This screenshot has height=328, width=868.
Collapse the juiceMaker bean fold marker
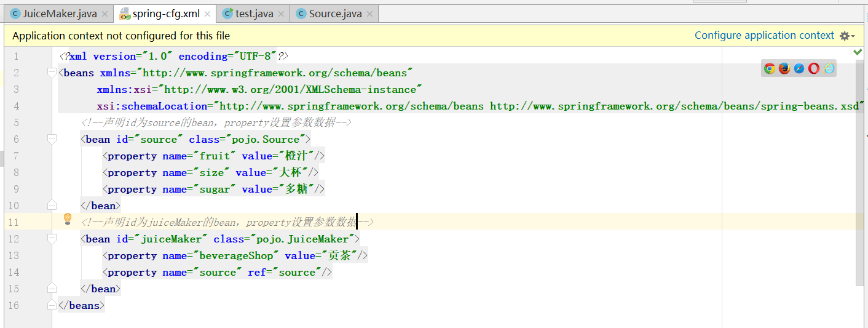point(52,239)
